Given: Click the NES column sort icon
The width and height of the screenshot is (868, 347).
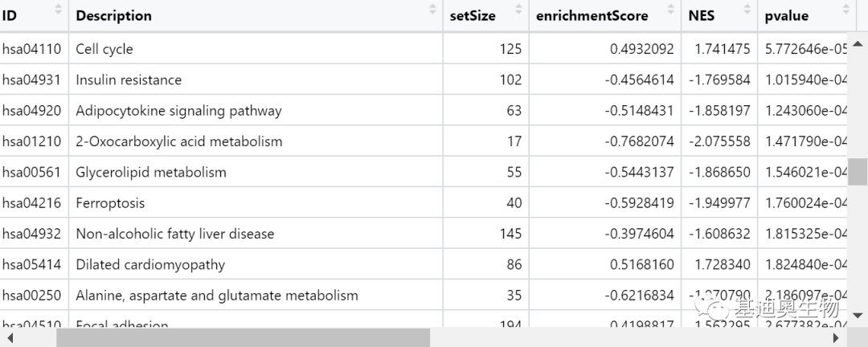Looking at the screenshot, I should [747, 10].
